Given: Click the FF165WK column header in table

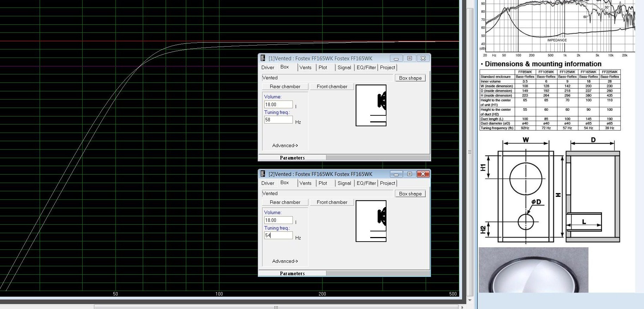Looking at the screenshot, I should coord(589,72).
